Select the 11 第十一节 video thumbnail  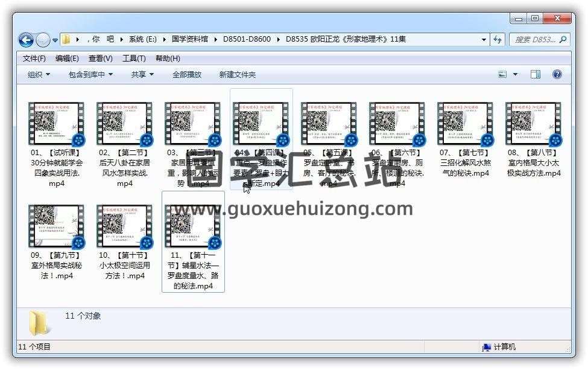coord(193,226)
